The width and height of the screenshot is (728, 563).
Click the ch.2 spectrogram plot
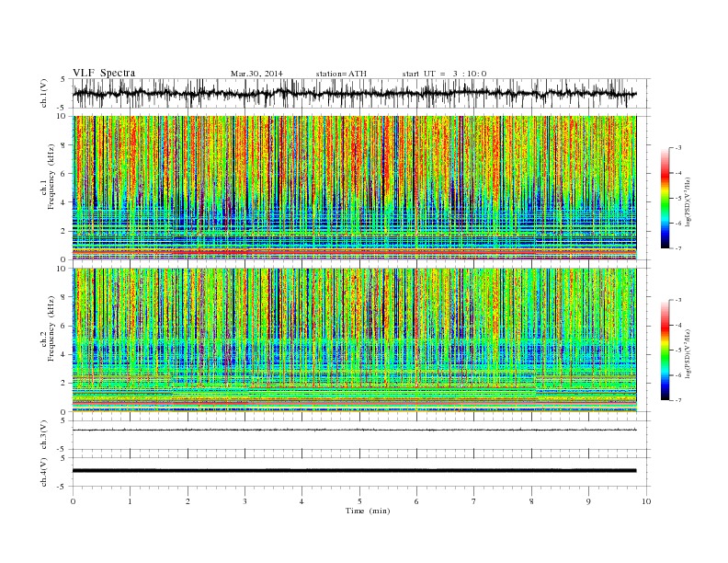click(355, 340)
